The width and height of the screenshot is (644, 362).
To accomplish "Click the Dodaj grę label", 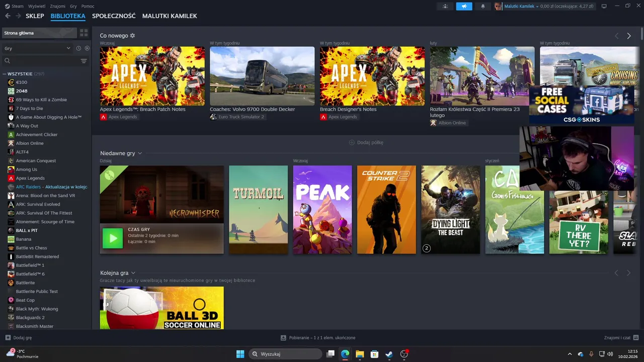I will tap(23, 338).
